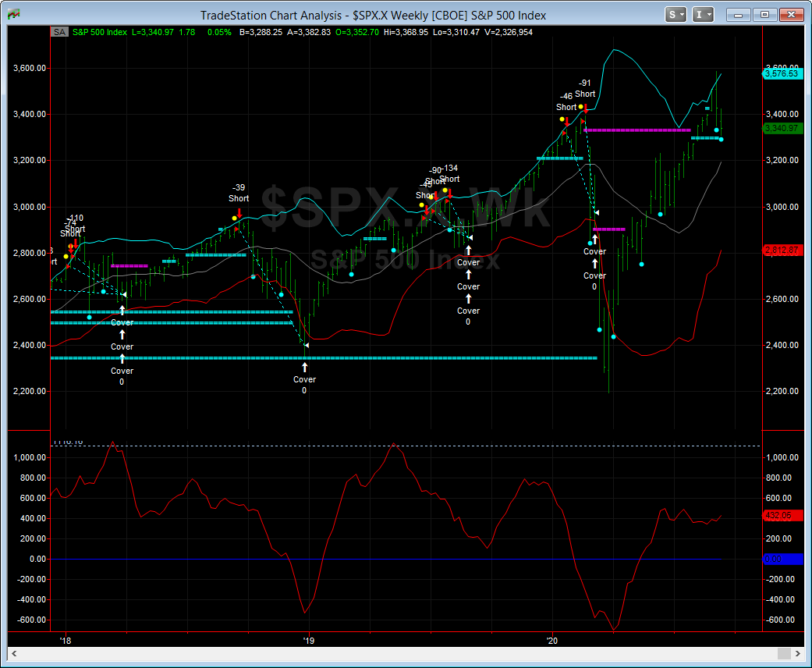Minimize the Chart Analysis window
The image size is (812, 668).
click(x=738, y=15)
